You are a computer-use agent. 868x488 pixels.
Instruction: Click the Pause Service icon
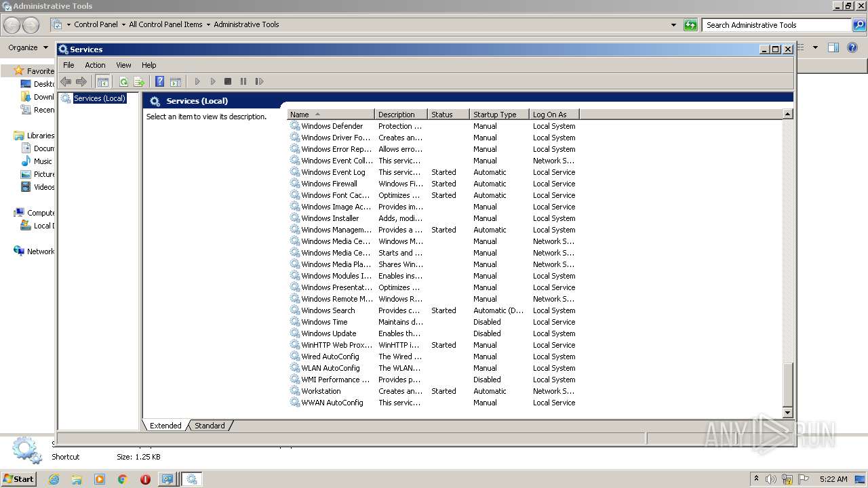[x=243, y=81]
